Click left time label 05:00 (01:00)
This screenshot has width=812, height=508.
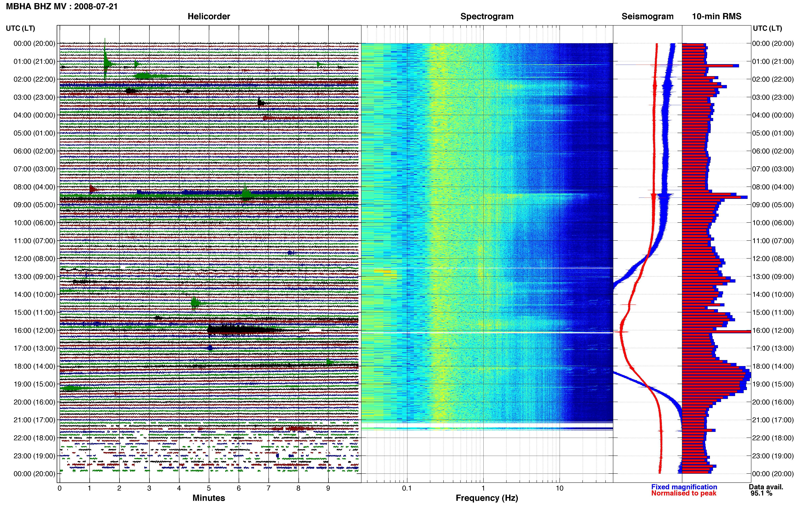pos(34,133)
